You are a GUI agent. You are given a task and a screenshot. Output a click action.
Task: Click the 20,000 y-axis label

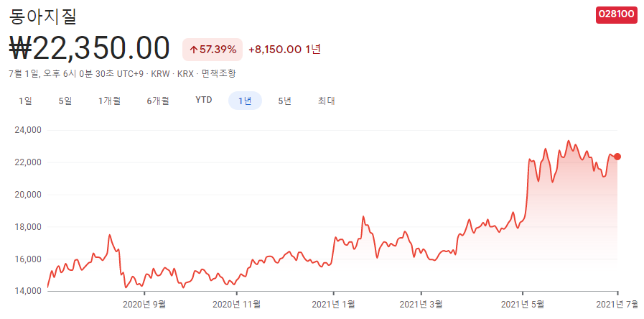point(28,195)
